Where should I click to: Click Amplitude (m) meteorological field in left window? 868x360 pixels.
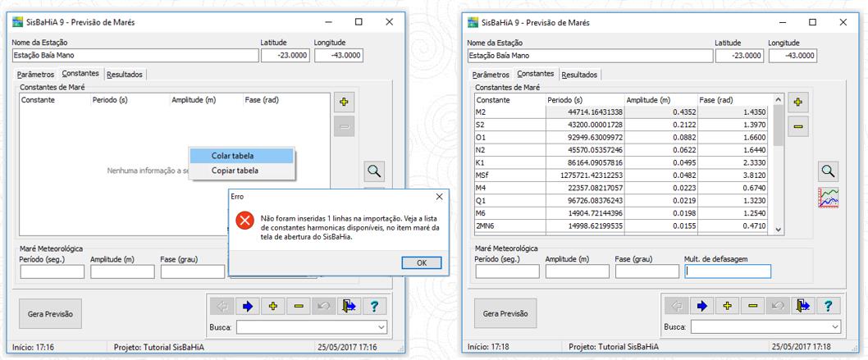pyautogui.click(x=122, y=271)
